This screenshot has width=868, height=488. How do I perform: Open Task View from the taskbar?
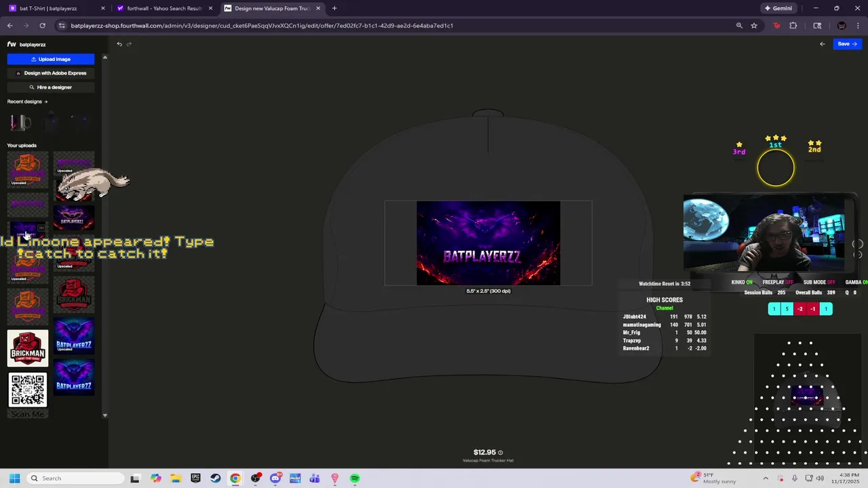135,479
